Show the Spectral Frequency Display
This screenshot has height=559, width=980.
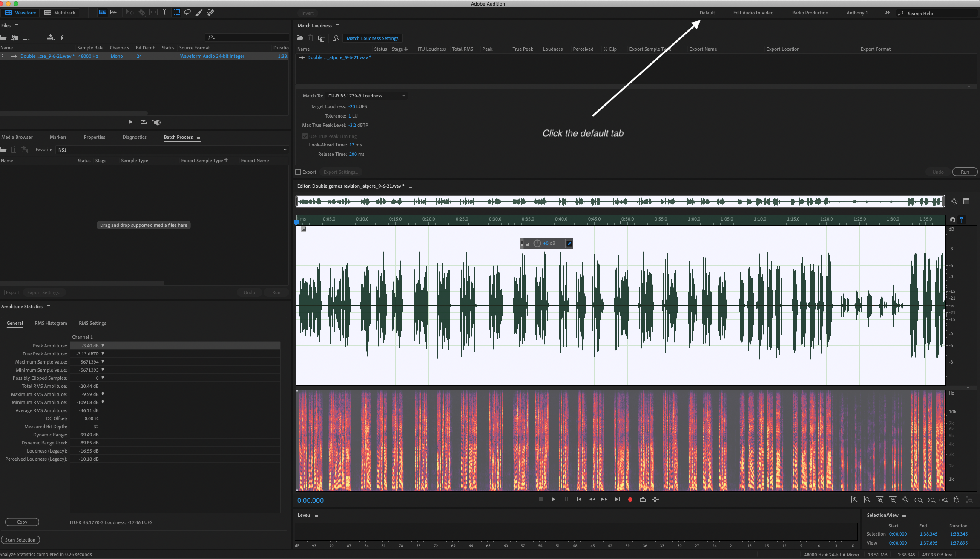(103, 12)
